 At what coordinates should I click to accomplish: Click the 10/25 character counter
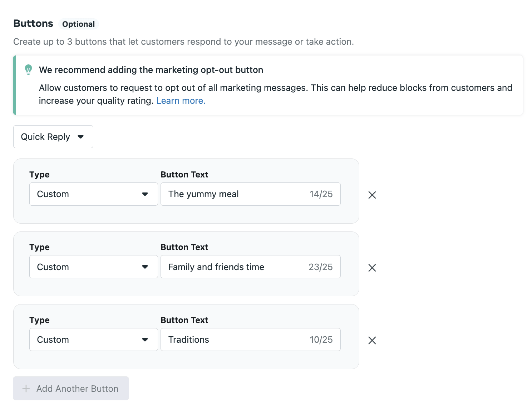[321, 340]
